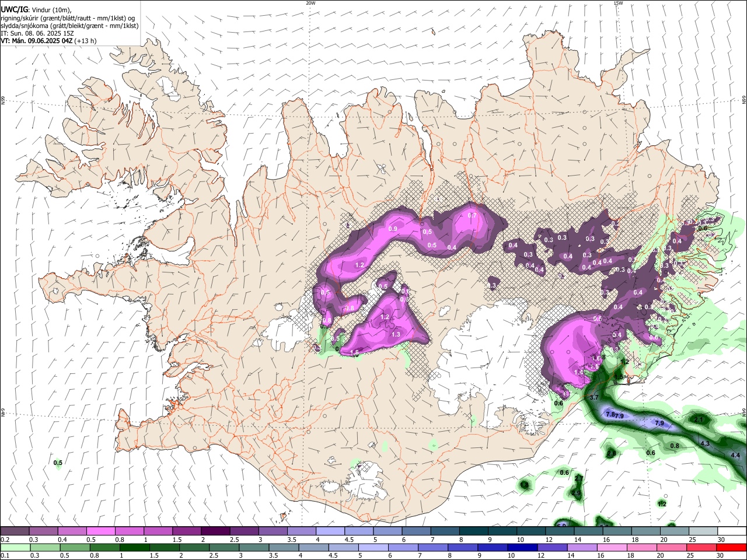Click the 2.1 rain value offshore

point(699,419)
